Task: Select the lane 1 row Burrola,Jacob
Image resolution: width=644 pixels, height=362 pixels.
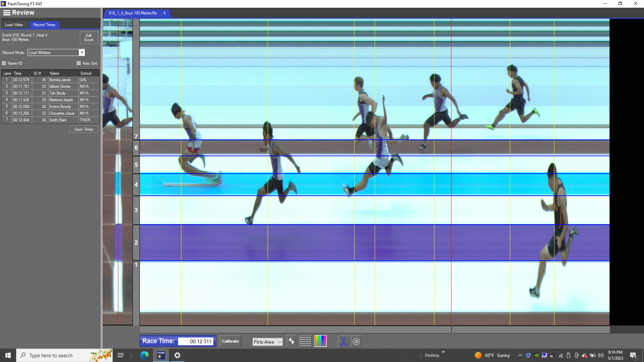Action: 50,80
